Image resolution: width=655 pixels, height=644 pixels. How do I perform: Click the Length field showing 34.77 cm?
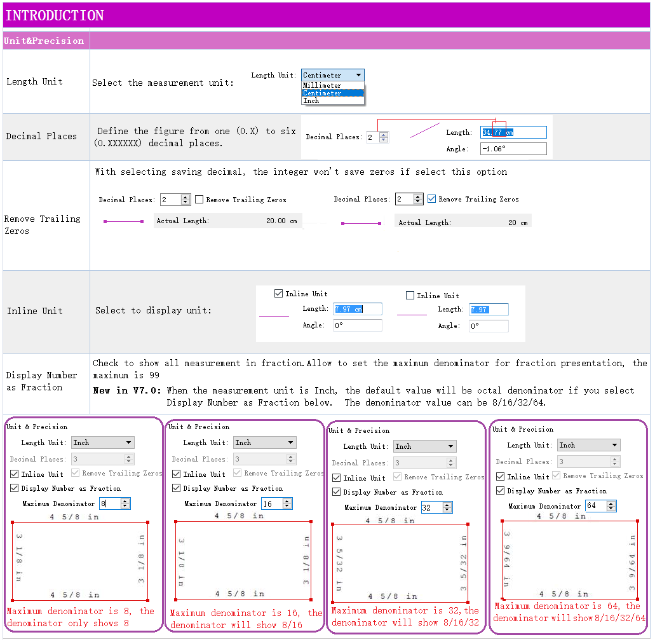pos(513,132)
